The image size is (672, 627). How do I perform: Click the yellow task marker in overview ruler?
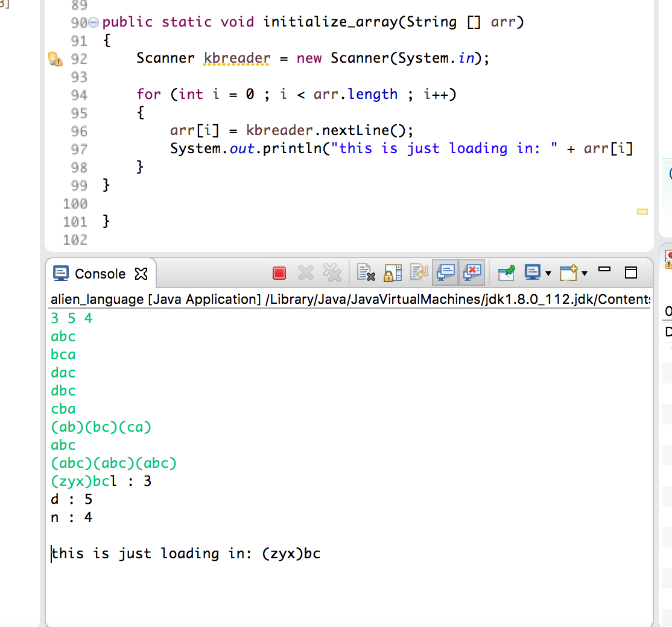click(642, 212)
